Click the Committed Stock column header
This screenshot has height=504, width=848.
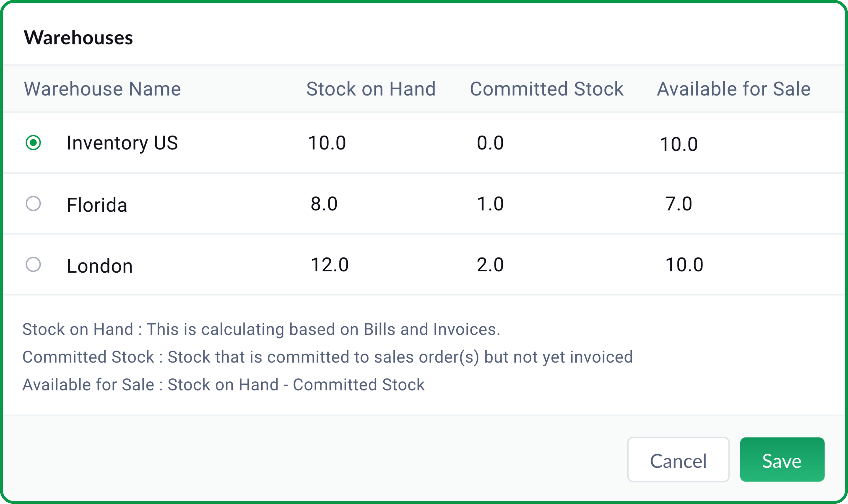tap(546, 89)
